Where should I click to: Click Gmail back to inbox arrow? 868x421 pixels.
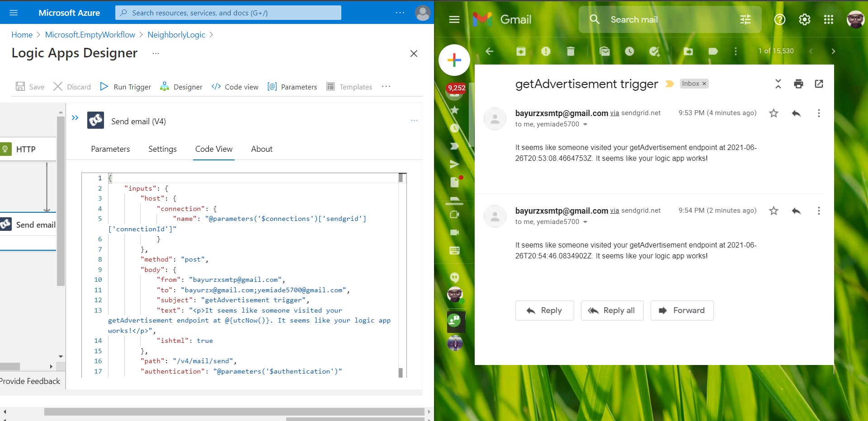[490, 51]
